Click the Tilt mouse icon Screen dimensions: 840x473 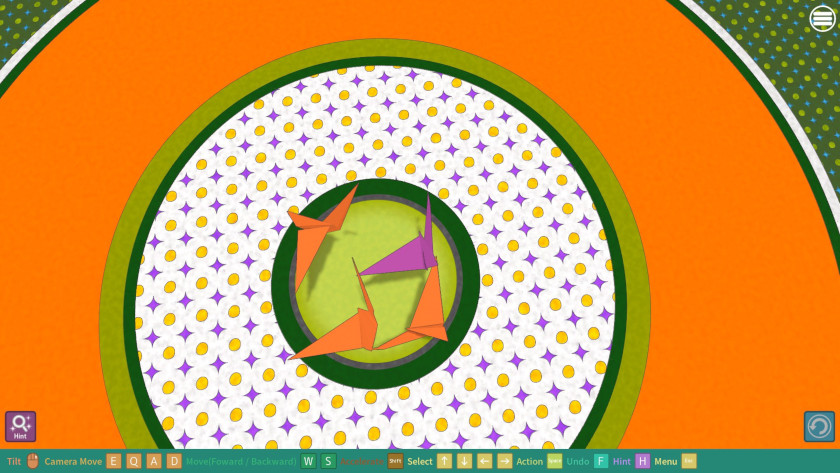pyautogui.click(x=33, y=461)
